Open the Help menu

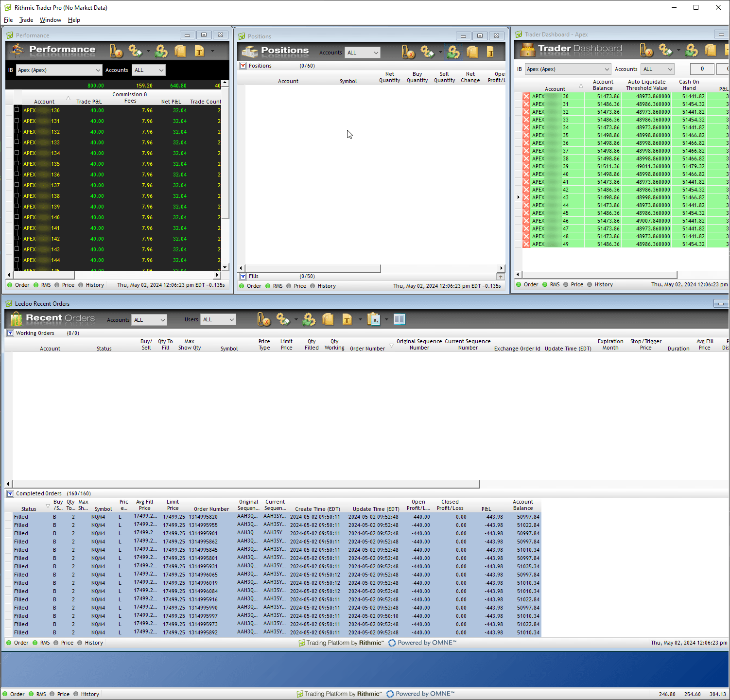(74, 20)
